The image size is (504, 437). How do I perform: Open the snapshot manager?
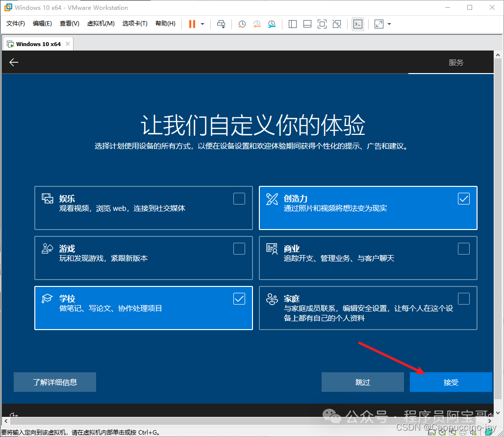(272, 24)
